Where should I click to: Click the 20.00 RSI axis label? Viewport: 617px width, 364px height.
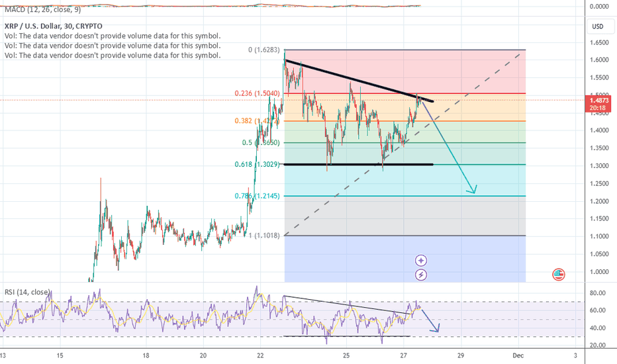coord(598,345)
